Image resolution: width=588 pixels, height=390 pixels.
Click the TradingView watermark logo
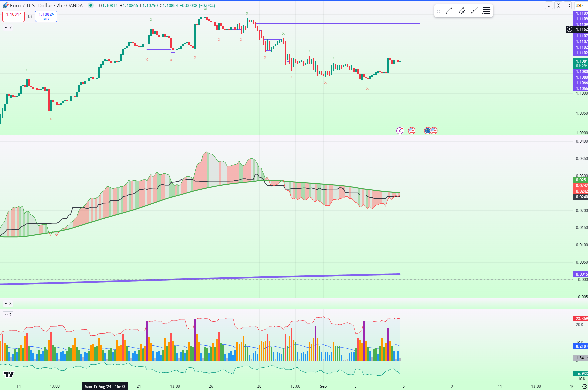click(x=9, y=374)
